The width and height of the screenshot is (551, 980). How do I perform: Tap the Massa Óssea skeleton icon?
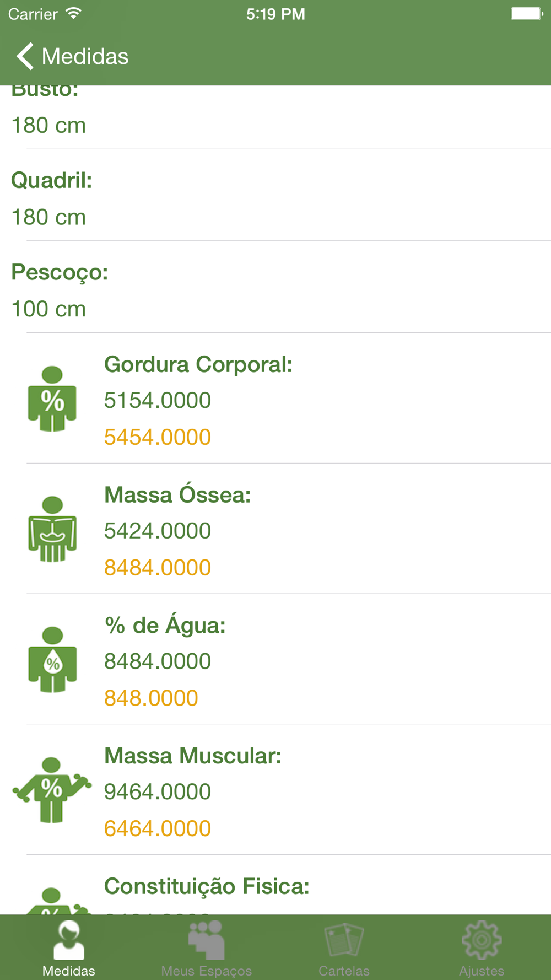pyautogui.click(x=52, y=529)
